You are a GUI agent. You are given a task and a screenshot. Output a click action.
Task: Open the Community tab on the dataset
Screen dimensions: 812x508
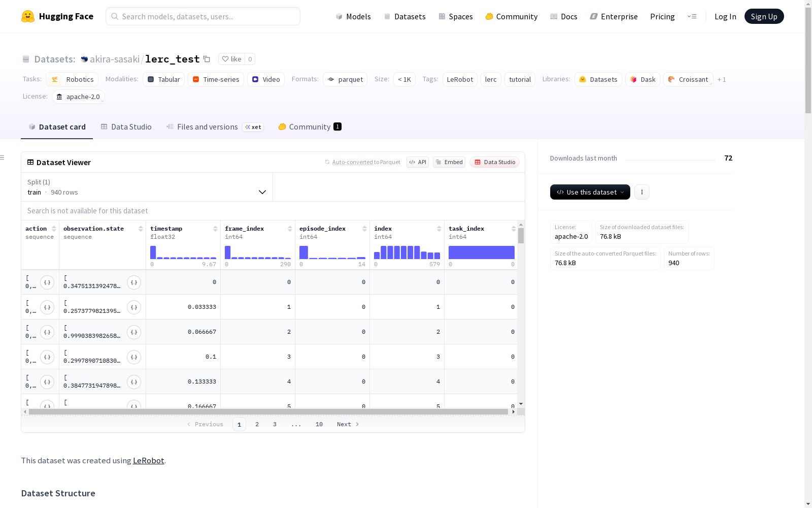click(x=310, y=127)
